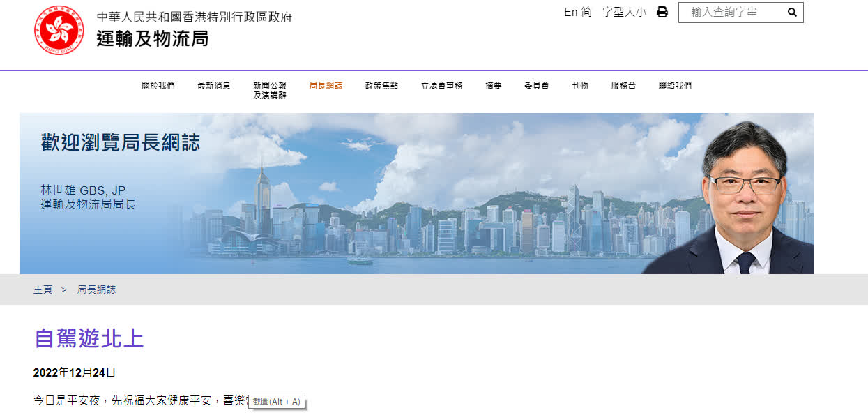Click the Hong Kong government emblem logo
Viewport: 868px width, 415px height.
[x=59, y=30]
